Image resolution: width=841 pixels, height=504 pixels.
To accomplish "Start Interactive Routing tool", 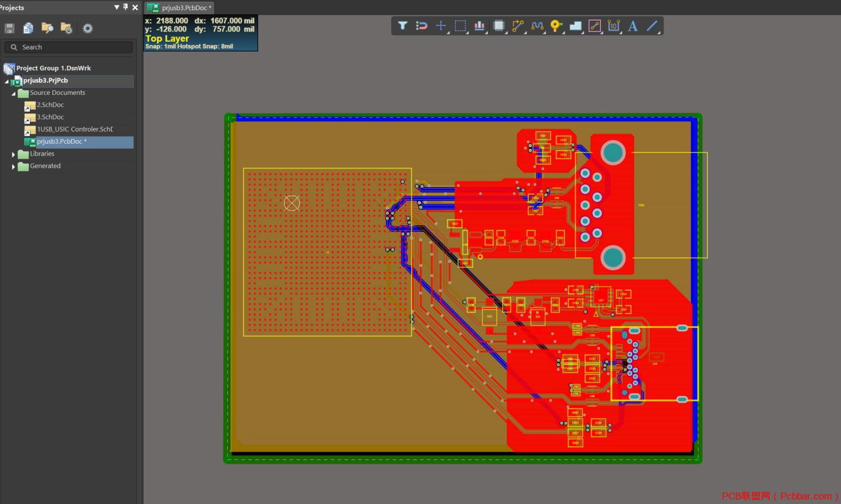I will click(518, 26).
